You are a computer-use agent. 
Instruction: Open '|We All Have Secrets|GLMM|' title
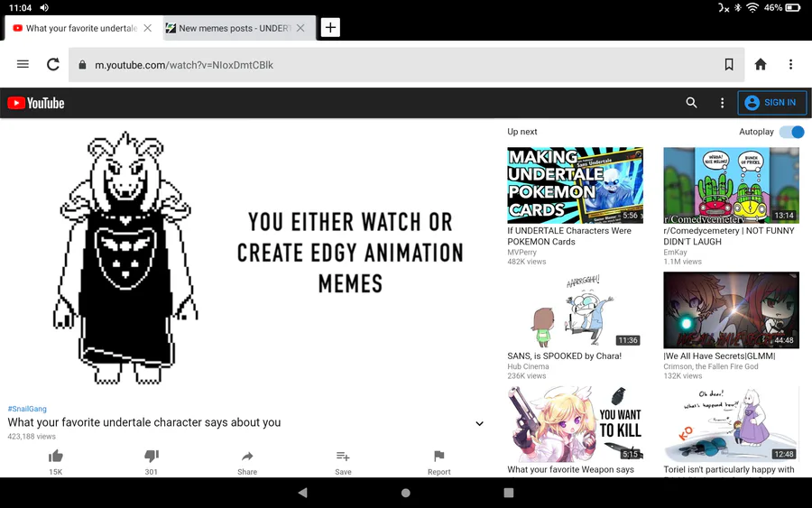(x=719, y=356)
